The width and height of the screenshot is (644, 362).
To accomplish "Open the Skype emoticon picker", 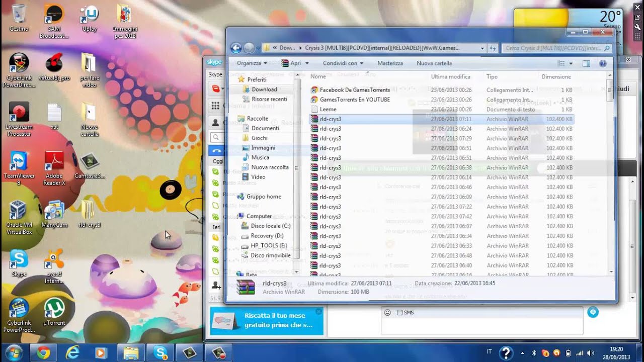I will coord(387,312).
